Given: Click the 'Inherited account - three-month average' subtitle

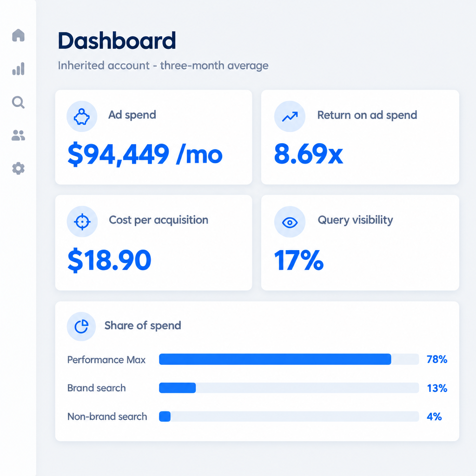Looking at the screenshot, I should tap(163, 66).
